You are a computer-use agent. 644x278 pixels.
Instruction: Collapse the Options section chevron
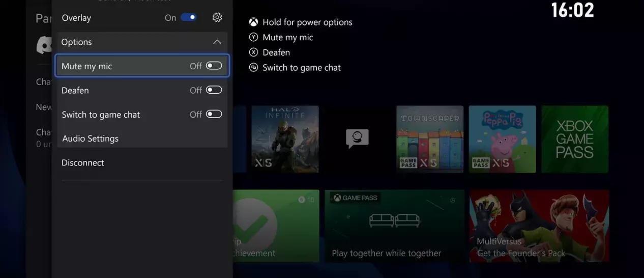pyautogui.click(x=217, y=42)
